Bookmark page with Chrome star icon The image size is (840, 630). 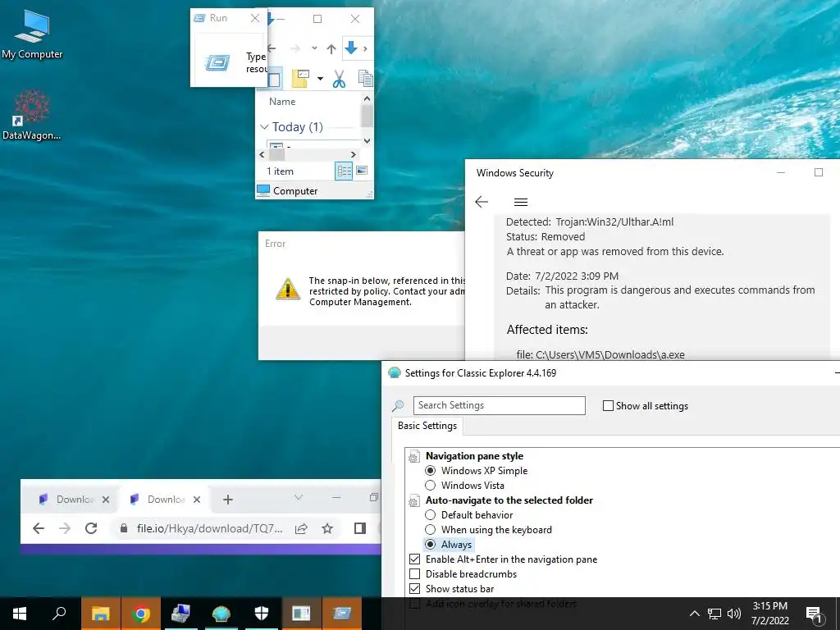coord(327,529)
